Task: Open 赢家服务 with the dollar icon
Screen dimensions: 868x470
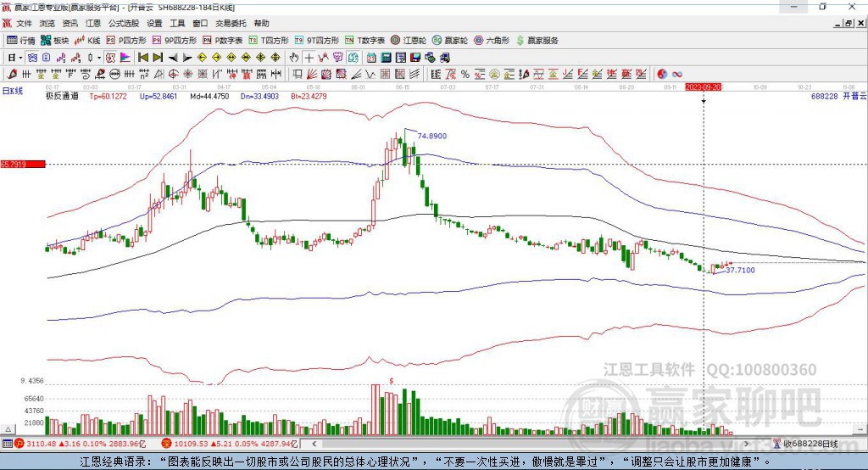Action: coord(537,41)
